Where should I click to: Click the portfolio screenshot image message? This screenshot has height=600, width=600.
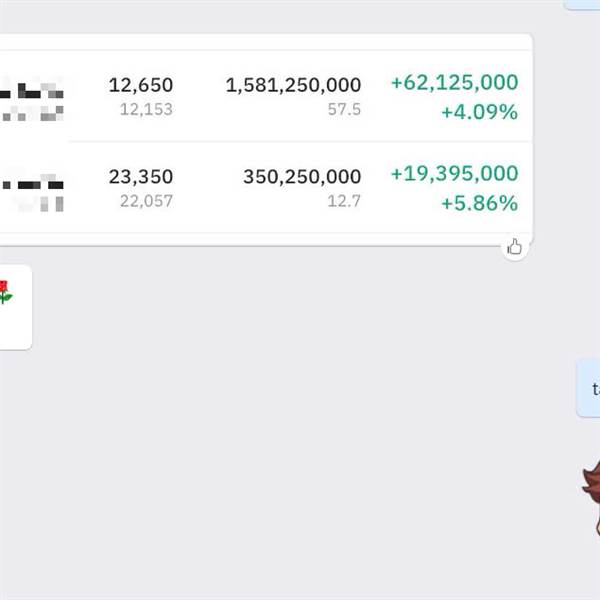tap(266, 140)
